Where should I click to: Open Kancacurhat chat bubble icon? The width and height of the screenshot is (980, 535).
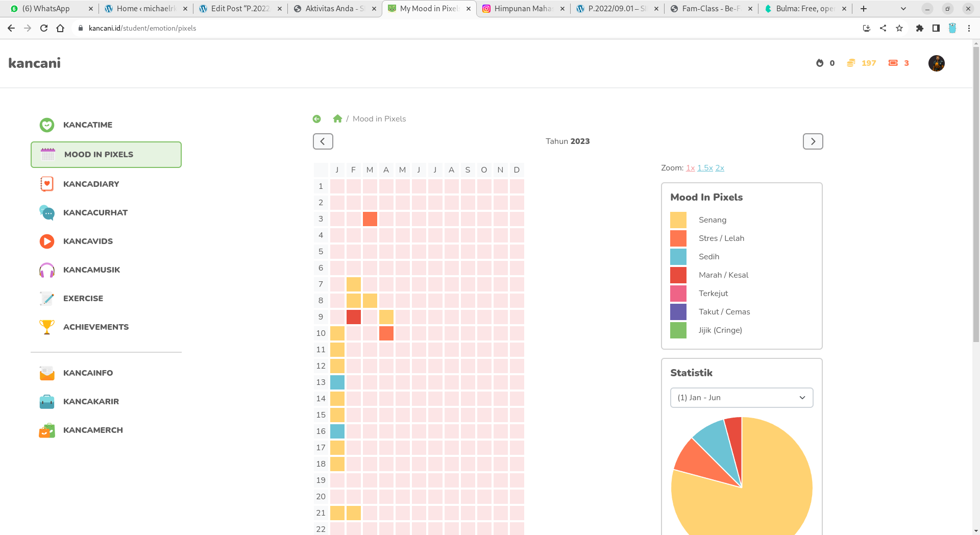[47, 213]
